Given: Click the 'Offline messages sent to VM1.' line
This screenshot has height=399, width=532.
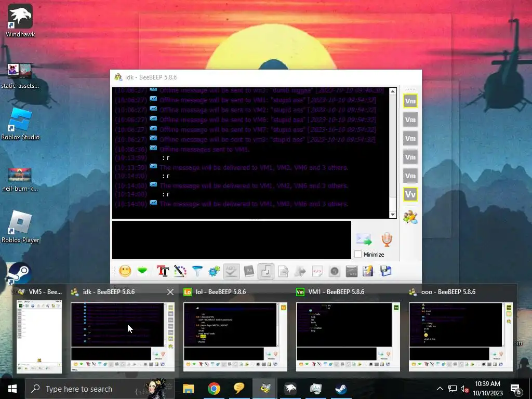Looking at the screenshot, I should point(205,149).
